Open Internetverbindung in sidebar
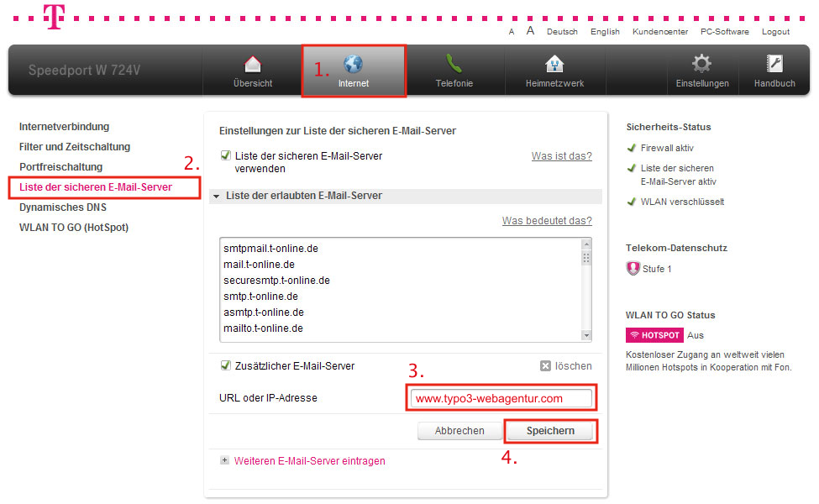This screenshot has width=819, height=504. [64, 126]
